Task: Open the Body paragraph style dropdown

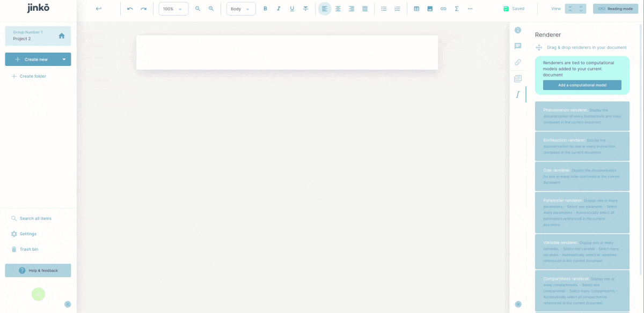Action: 240,9
